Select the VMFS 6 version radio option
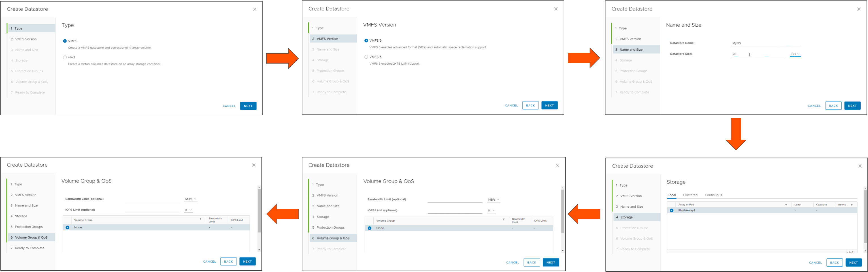 coord(366,41)
